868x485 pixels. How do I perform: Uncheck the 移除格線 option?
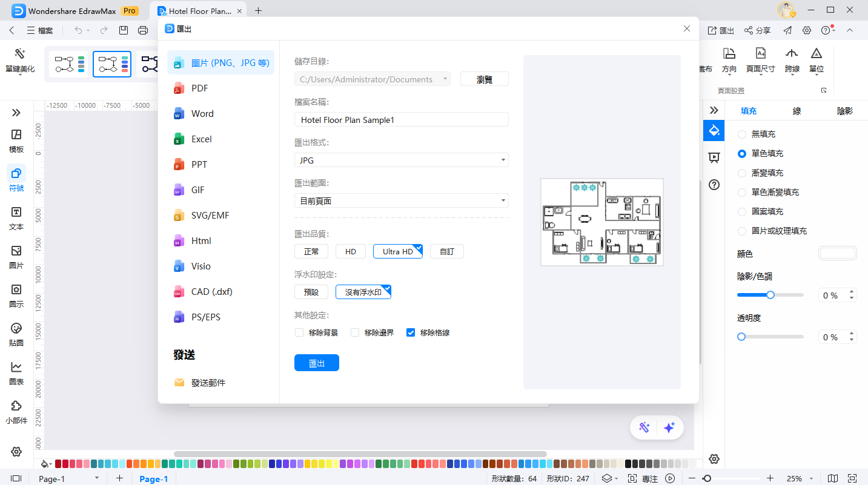(x=411, y=332)
